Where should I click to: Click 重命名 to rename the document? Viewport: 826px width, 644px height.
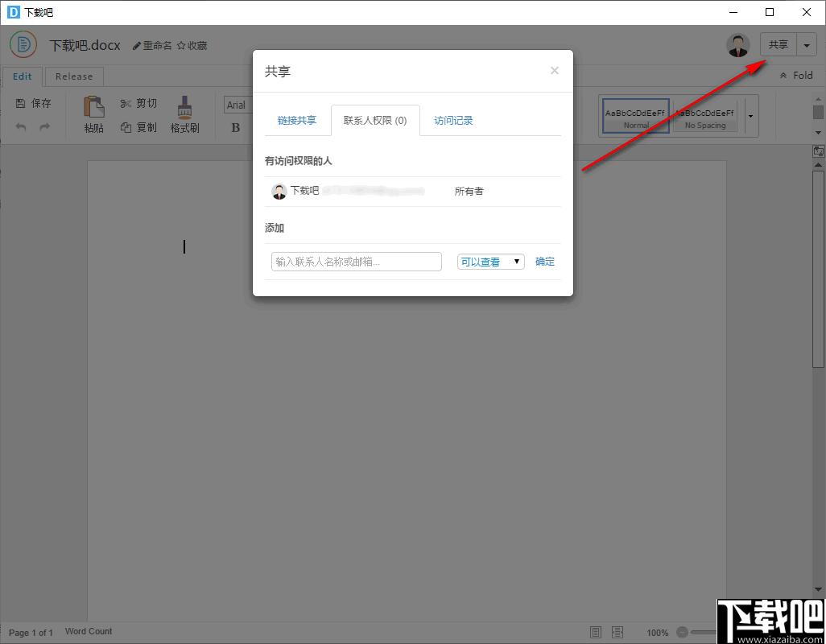pyautogui.click(x=151, y=46)
